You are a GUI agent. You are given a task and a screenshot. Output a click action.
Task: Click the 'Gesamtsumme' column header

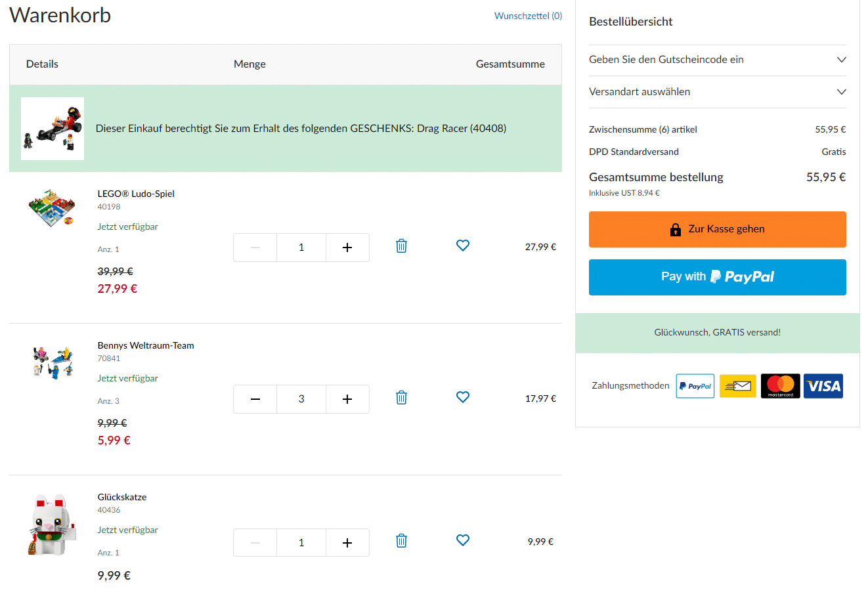coord(510,64)
